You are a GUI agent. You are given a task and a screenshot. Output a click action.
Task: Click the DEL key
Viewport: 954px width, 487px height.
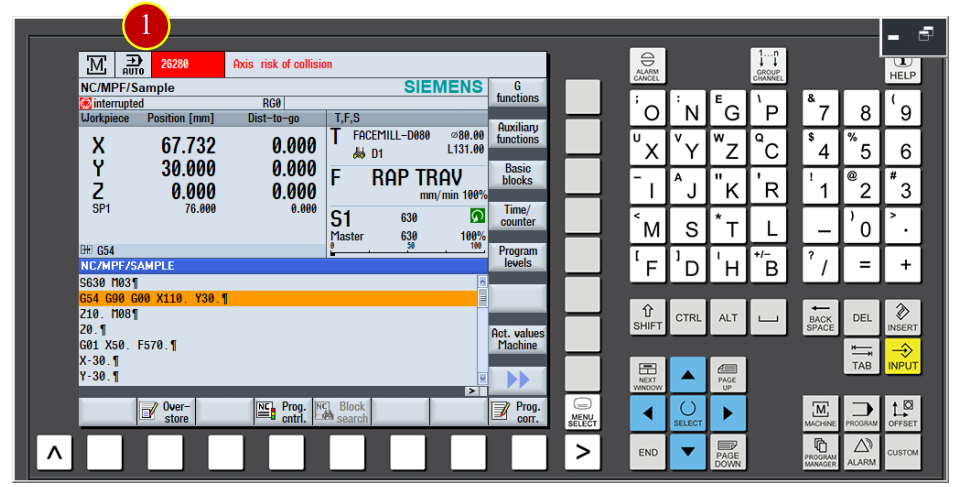(862, 317)
